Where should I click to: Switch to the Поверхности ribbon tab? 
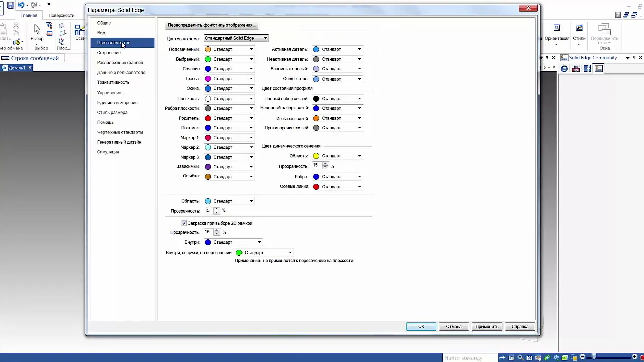(x=61, y=15)
